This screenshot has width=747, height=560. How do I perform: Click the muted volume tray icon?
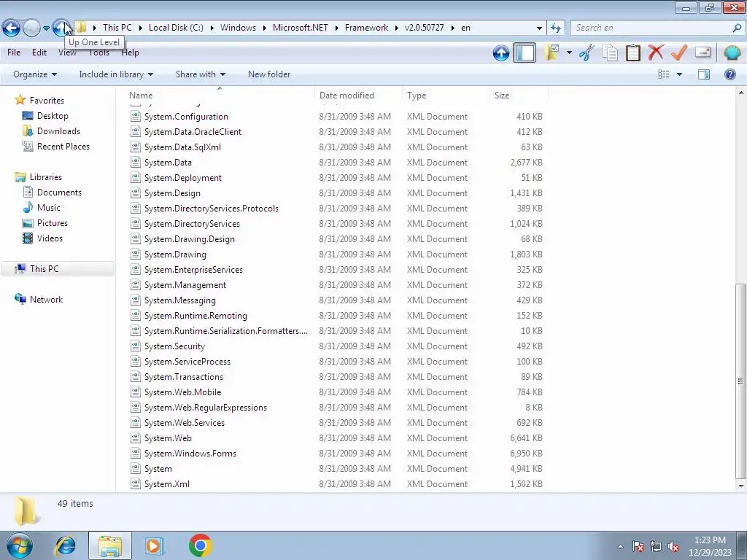673,546
